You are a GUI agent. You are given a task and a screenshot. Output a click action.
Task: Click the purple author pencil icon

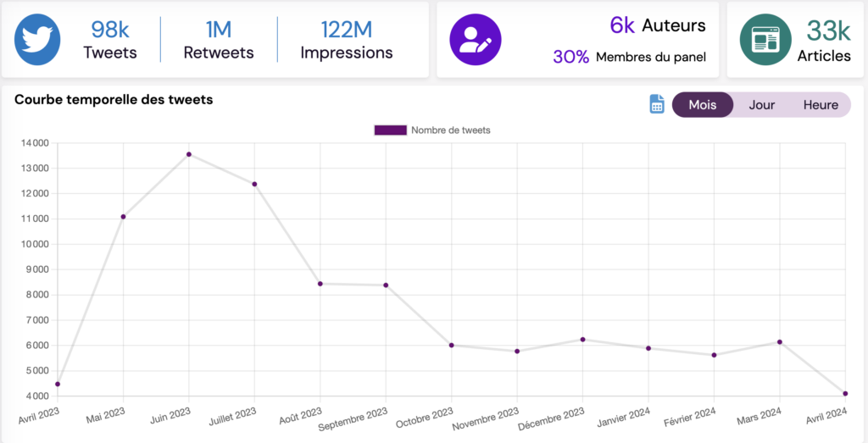[x=475, y=39]
